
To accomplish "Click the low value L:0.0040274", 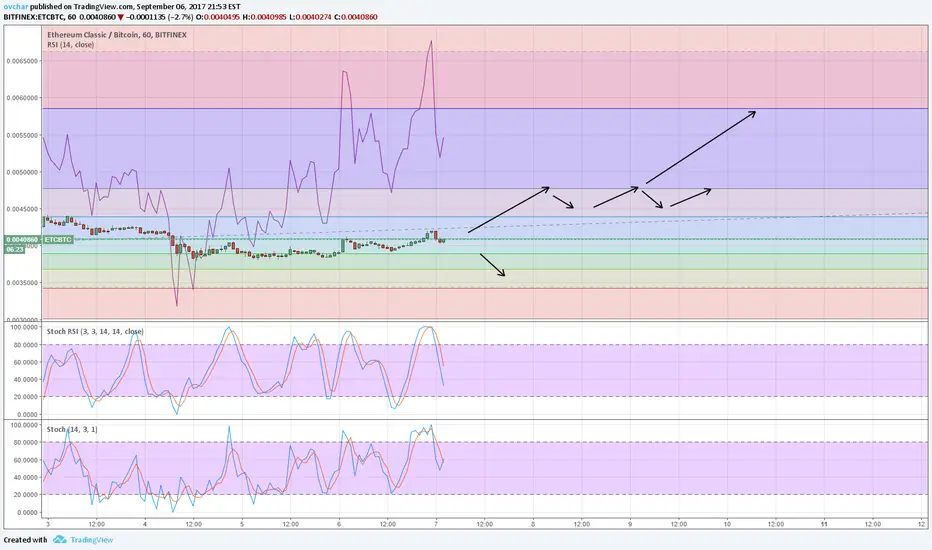I will [x=311, y=17].
